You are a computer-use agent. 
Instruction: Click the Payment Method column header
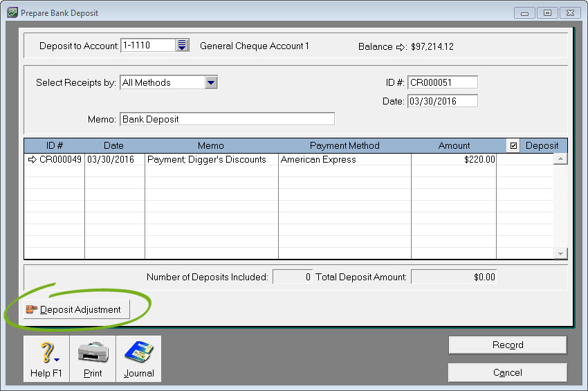pos(344,145)
